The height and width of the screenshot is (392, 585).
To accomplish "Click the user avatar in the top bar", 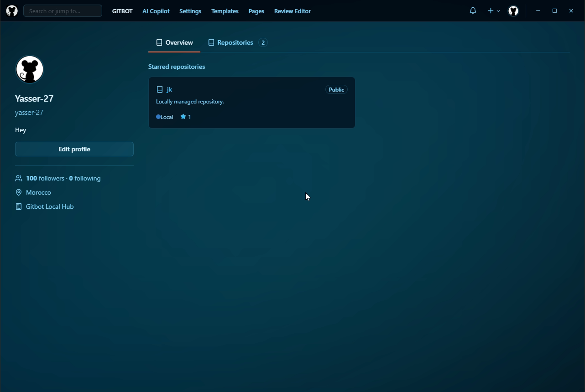I will pos(513,11).
